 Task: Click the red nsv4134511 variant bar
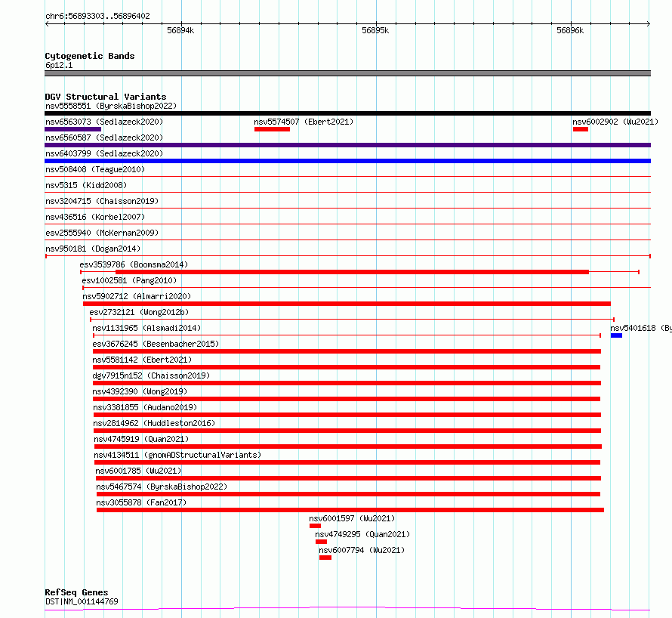[347, 462]
